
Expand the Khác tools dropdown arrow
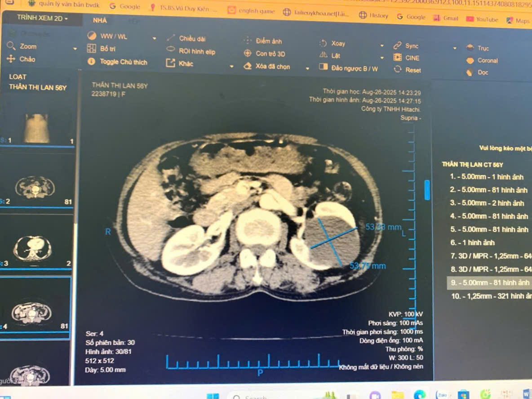[232, 66]
